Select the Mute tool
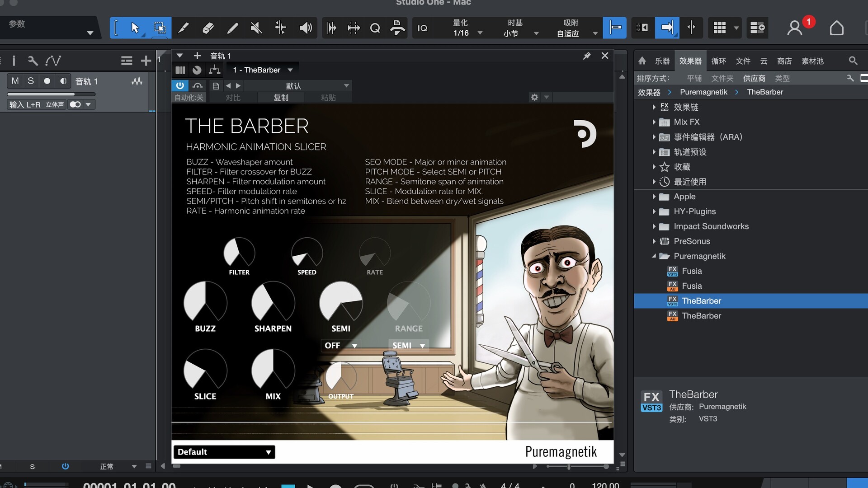This screenshot has width=868, height=488. pos(256,28)
